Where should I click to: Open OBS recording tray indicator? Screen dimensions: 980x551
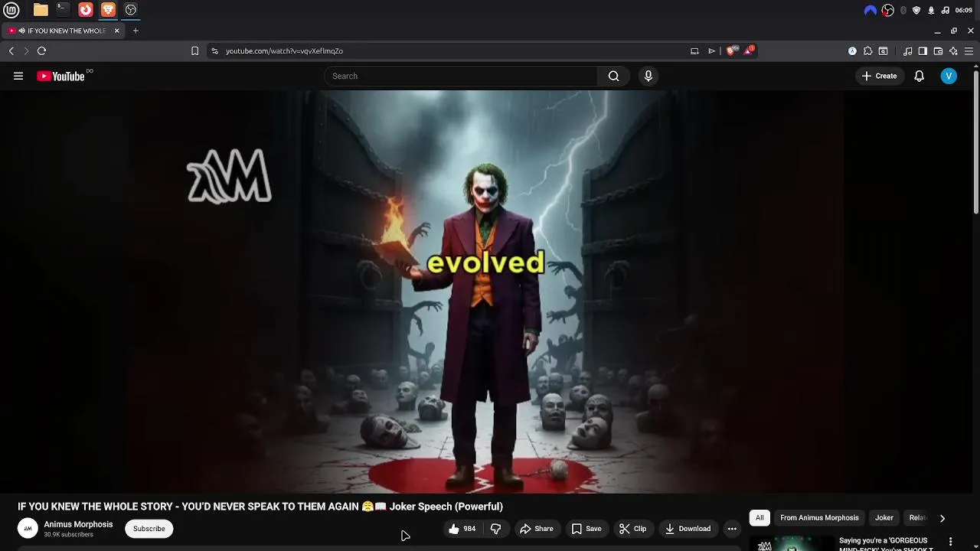[x=888, y=10]
